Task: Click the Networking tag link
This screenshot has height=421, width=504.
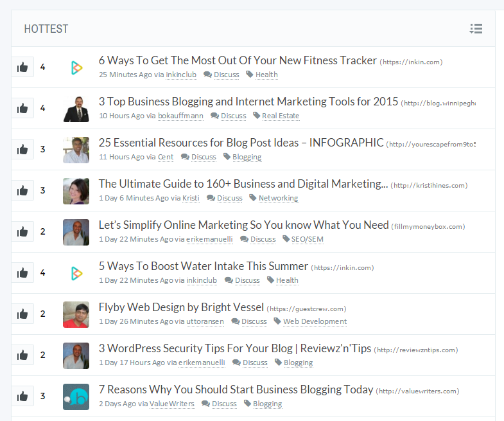Action: (x=279, y=198)
